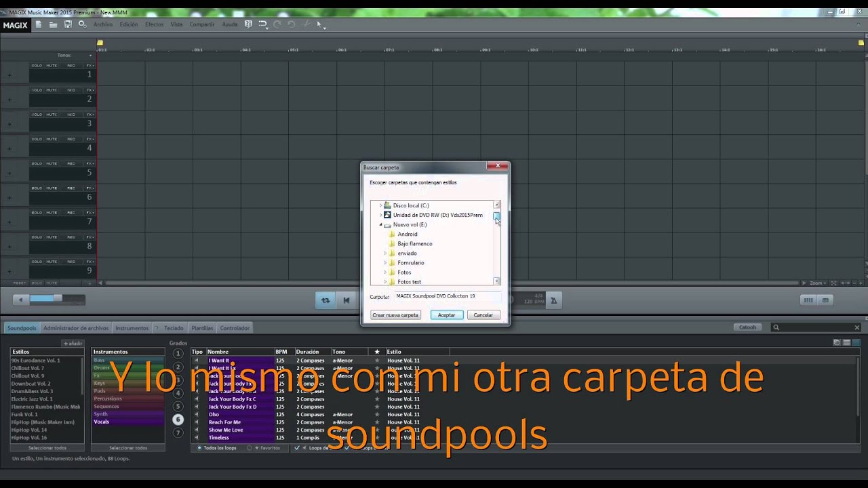Open the settings gear icon in the toolbar
The image size is (868, 488).
coord(82,24)
